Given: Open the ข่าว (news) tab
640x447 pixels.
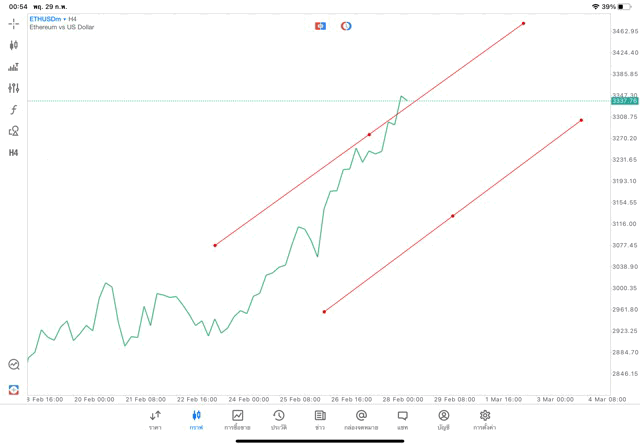Looking at the screenshot, I should tap(320, 419).
